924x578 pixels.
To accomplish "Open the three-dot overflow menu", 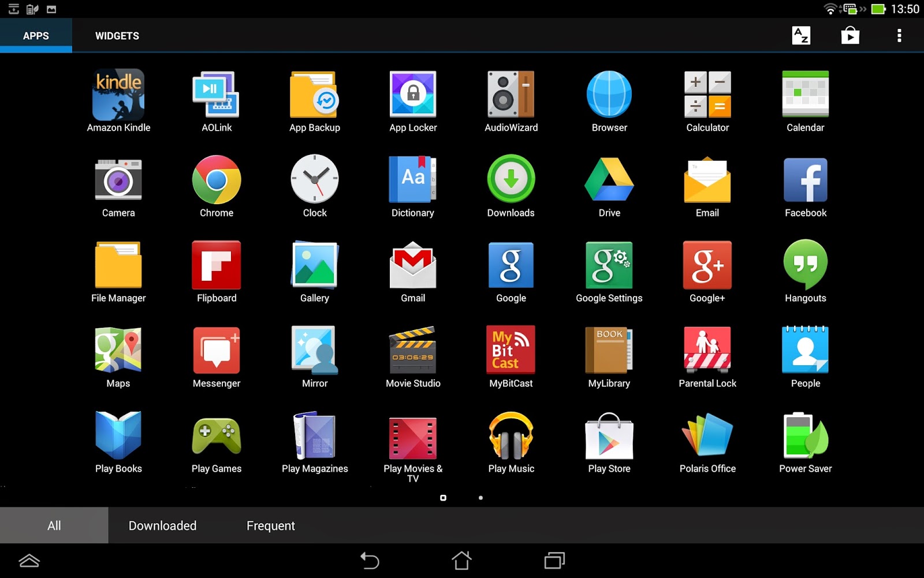I will [x=899, y=35].
